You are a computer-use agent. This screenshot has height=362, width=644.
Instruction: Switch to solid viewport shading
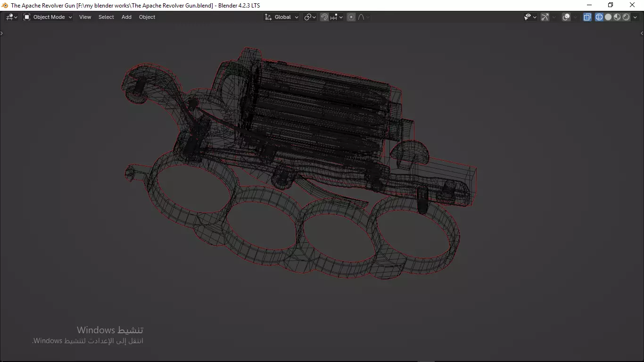click(x=608, y=17)
